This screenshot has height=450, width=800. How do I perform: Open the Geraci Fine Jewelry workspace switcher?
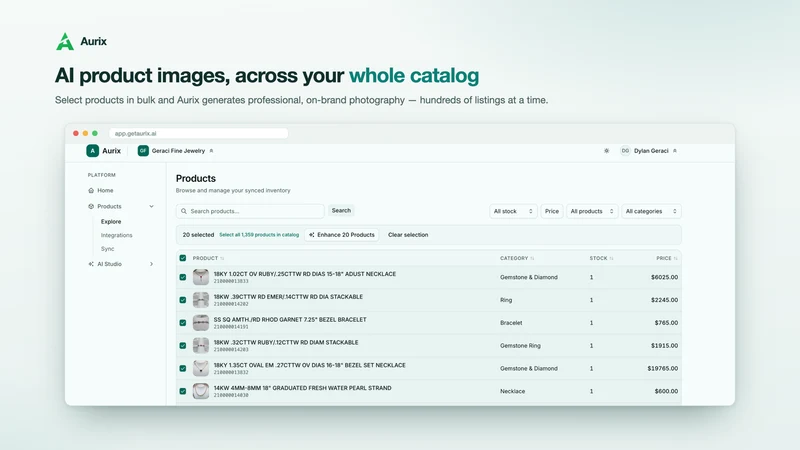tap(176, 151)
